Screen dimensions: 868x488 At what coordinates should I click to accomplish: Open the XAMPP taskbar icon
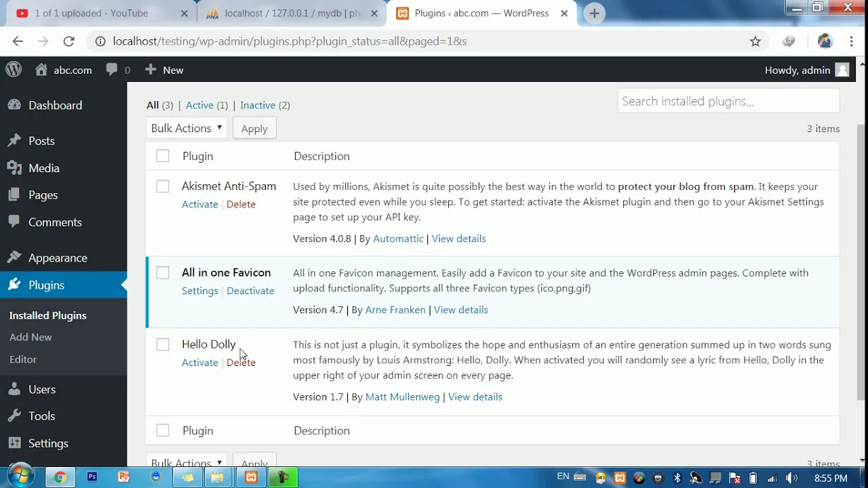click(251, 477)
